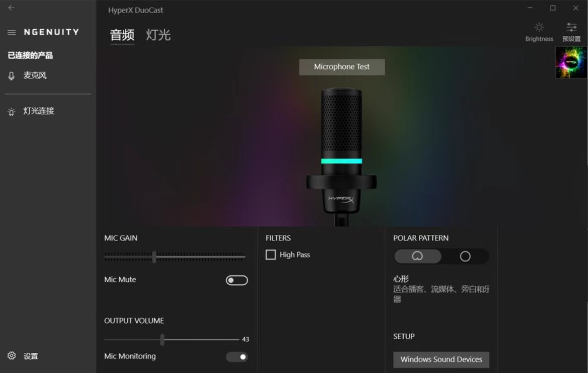Select the omnidirectional polar pattern
588x373 pixels.
click(465, 256)
